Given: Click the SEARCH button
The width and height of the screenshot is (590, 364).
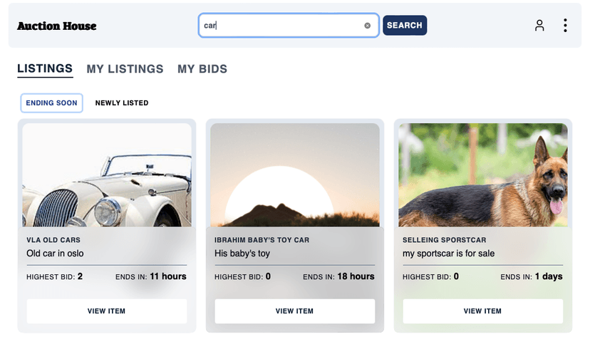Looking at the screenshot, I should click(405, 25).
